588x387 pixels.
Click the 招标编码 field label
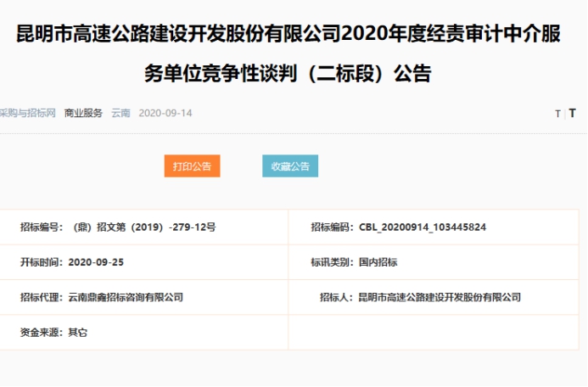pos(333,227)
